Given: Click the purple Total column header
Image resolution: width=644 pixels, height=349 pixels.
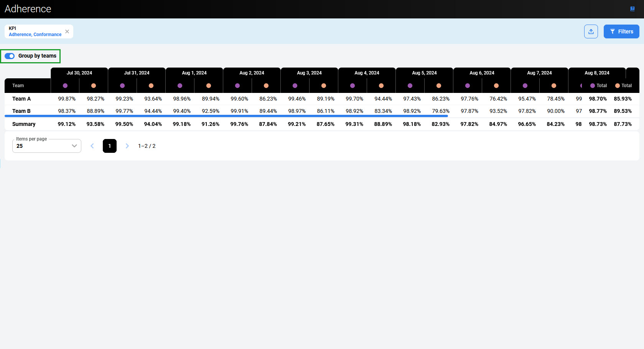Looking at the screenshot, I should tap(598, 86).
